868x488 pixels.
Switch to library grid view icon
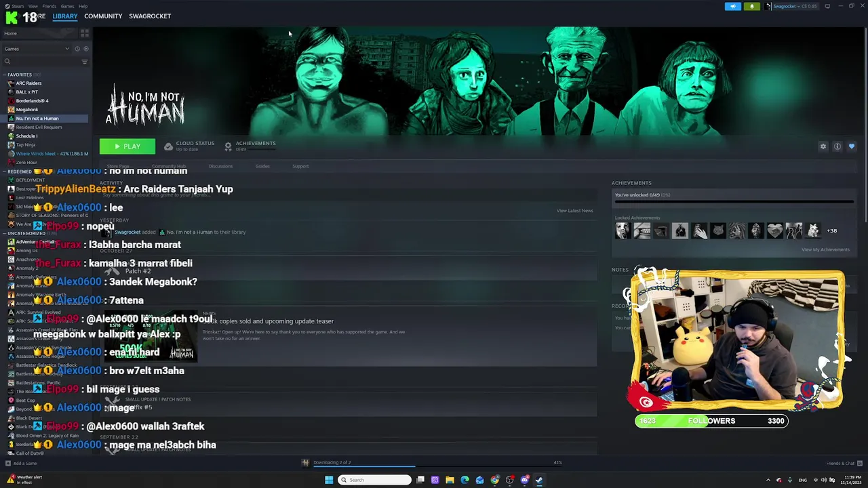coord(84,33)
